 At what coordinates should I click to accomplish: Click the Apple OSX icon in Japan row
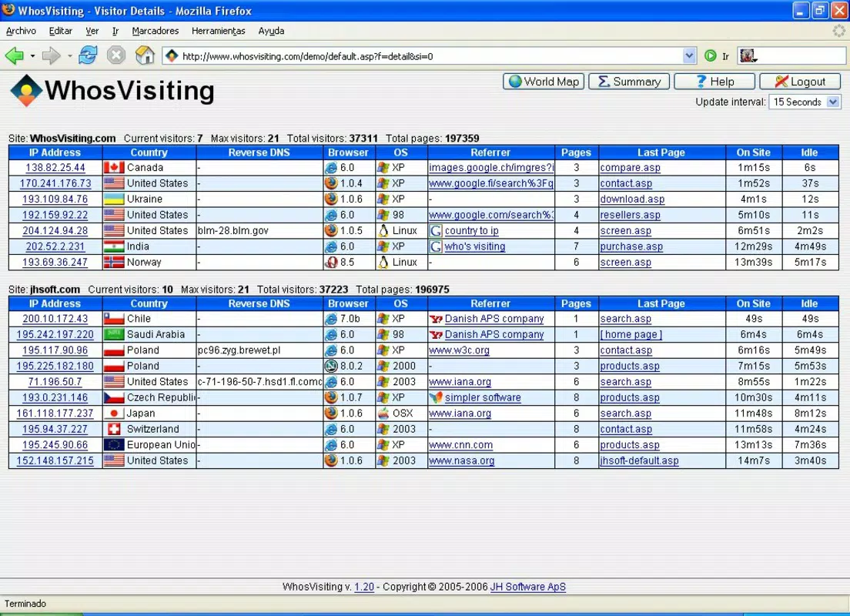coord(383,413)
